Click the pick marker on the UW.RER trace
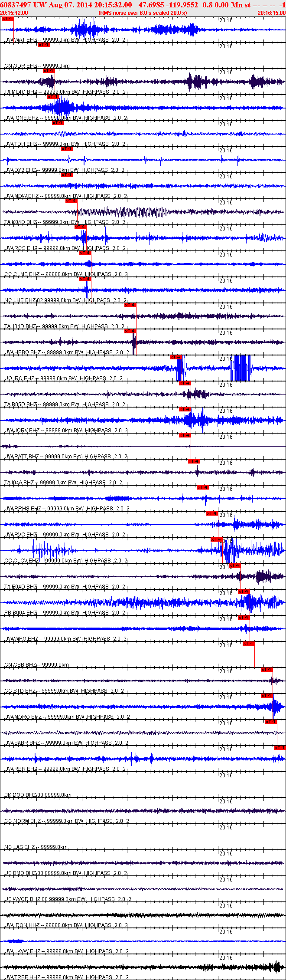The image size is (286, 980). click(280, 748)
